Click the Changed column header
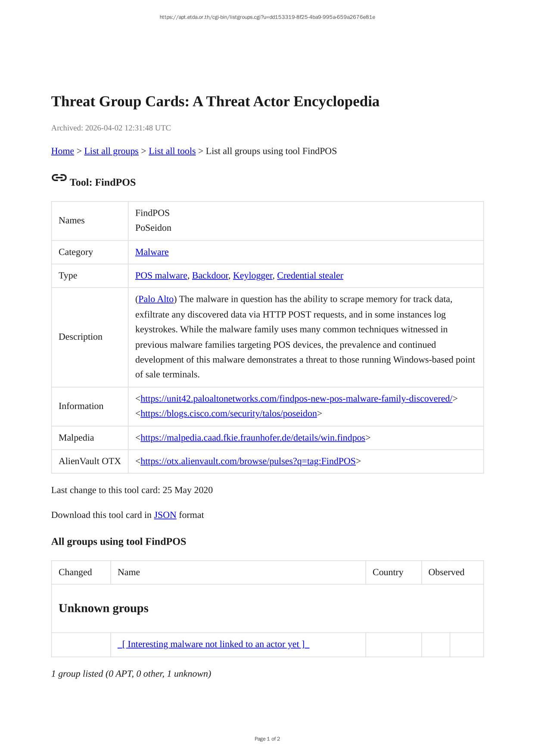 (75, 573)
